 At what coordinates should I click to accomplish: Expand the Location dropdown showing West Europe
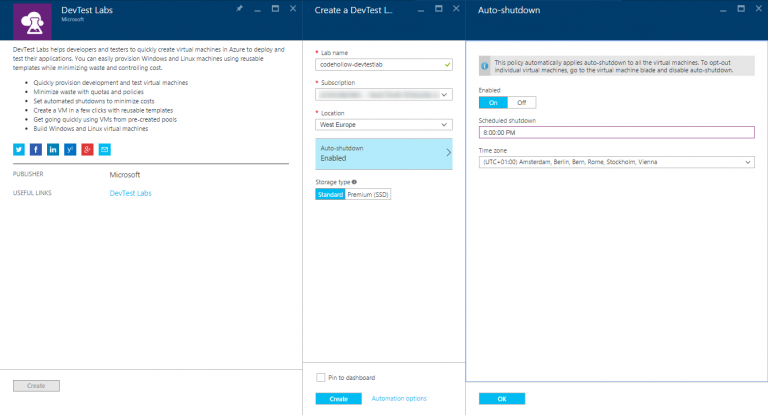tap(384, 125)
